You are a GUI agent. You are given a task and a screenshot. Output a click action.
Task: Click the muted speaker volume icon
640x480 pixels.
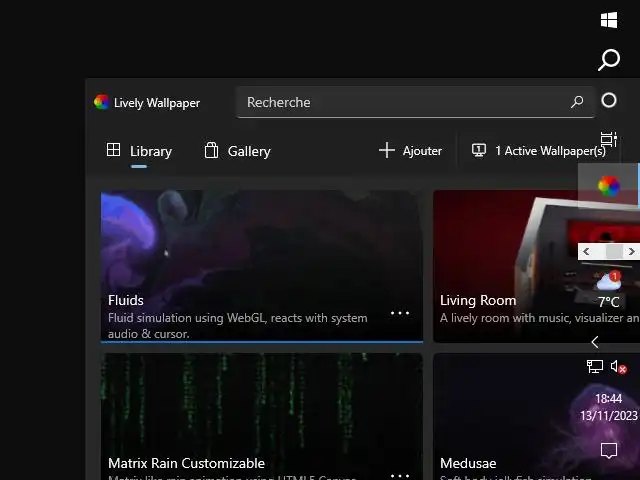point(618,367)
